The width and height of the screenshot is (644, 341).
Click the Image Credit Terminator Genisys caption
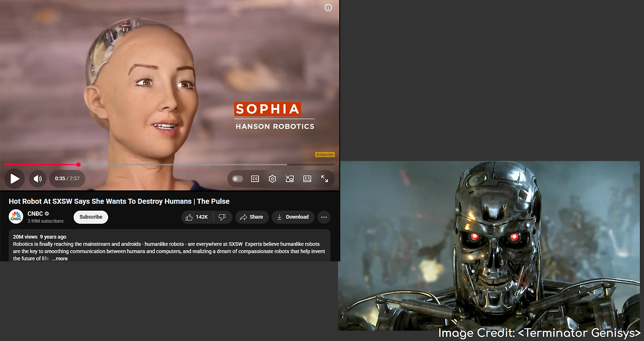pyautogui.click(x=539, y=333)
